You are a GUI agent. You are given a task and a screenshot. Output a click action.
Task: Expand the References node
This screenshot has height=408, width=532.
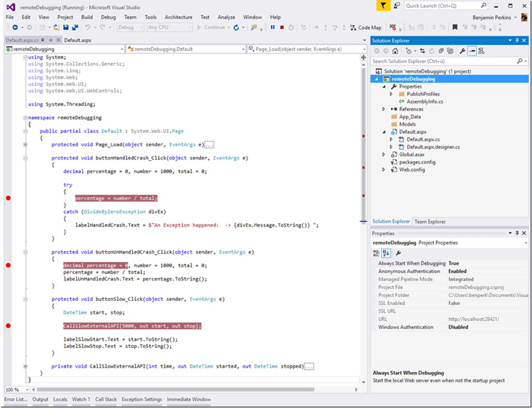(x=384, y=109)
